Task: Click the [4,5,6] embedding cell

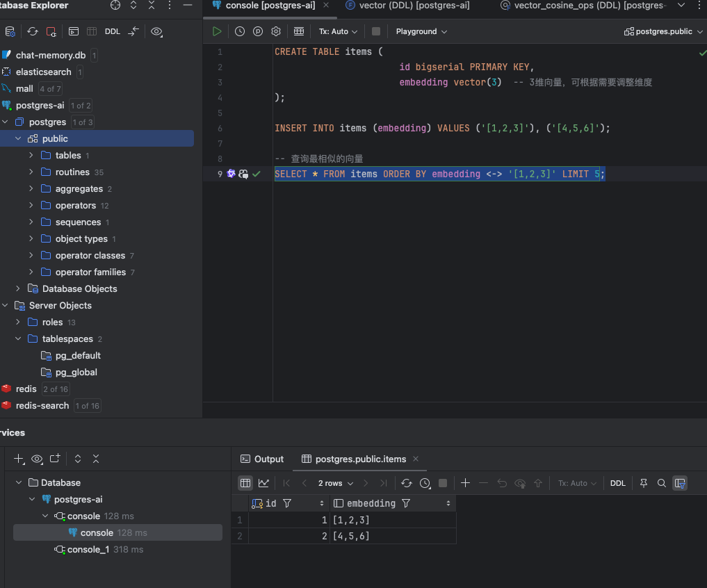Action: pyautogui.click(x=393, y=536)
